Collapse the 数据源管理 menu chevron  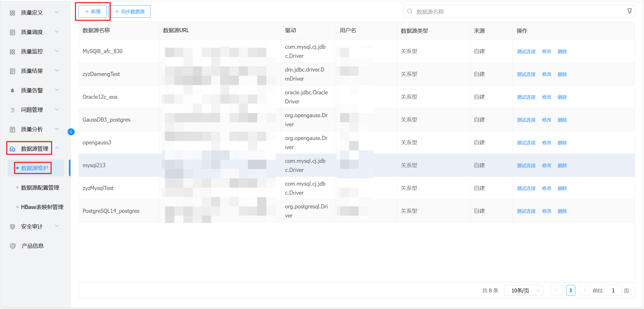point(57,148)
